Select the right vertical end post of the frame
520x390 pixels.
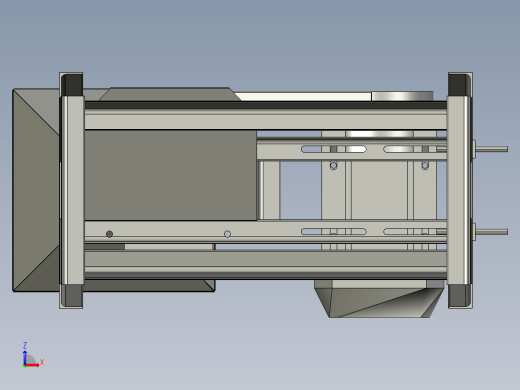(459, 190)
